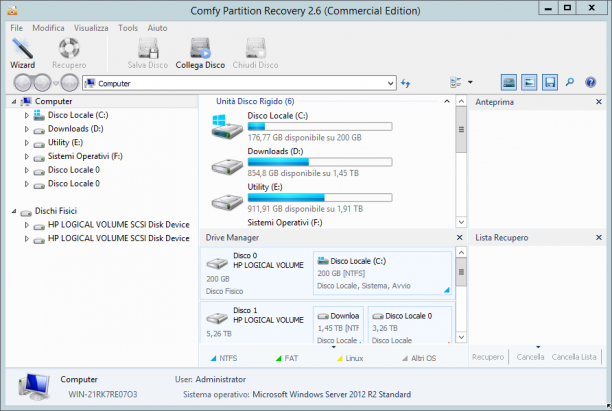The image size is (612, 411).
Task: Open Collega Disco to mount a disk
Action: [x=200, y=53]
